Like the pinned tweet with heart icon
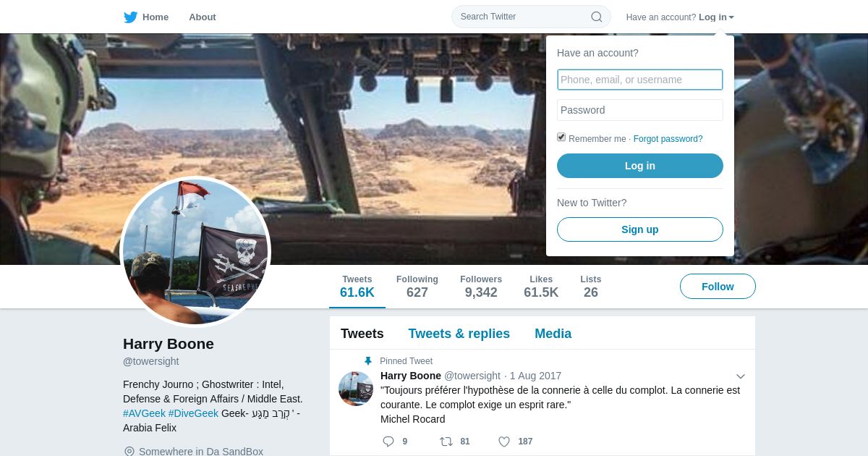The height and width of the screenshot is (456, 868). (x=504, y=442)
